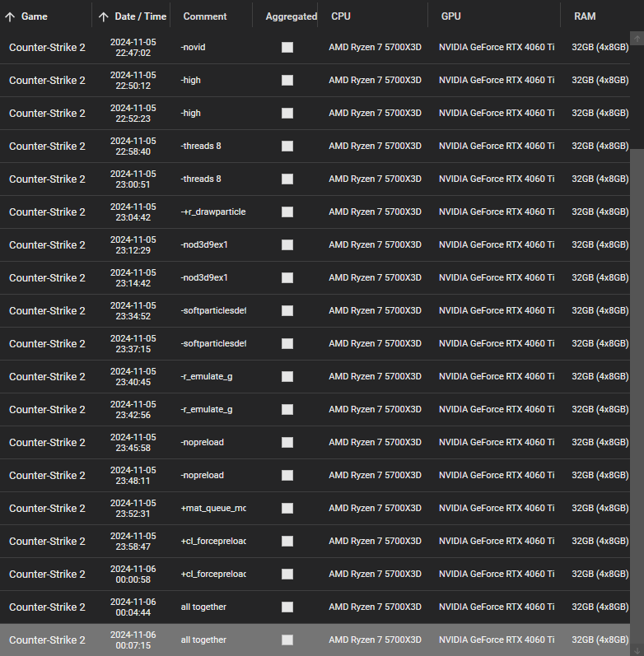The image size is (644, 656).
Task: Click AMD Ryzen 7 5700X3D in 00:04:44 row
Action: point(376,607)
